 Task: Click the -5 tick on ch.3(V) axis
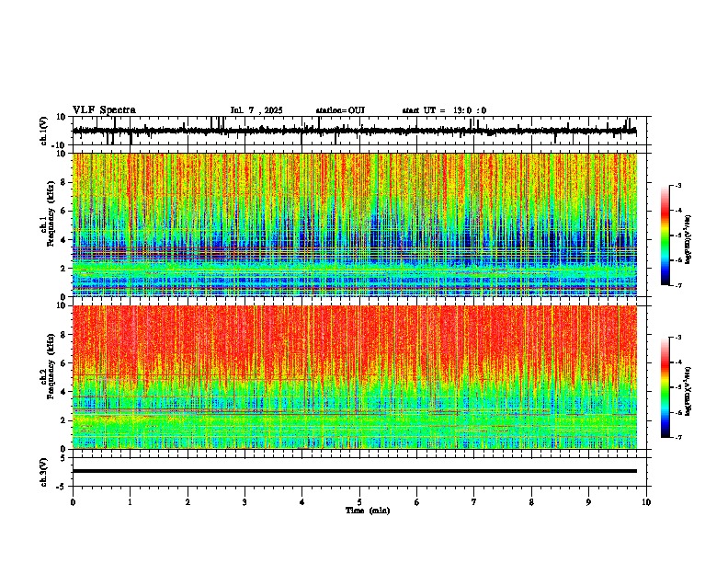62,487
